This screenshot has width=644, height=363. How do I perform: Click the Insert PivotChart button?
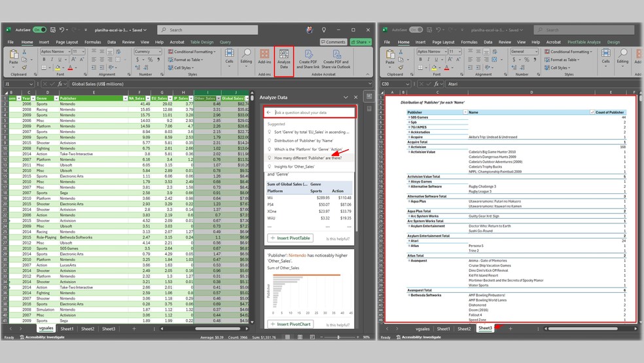click(291, 324)
